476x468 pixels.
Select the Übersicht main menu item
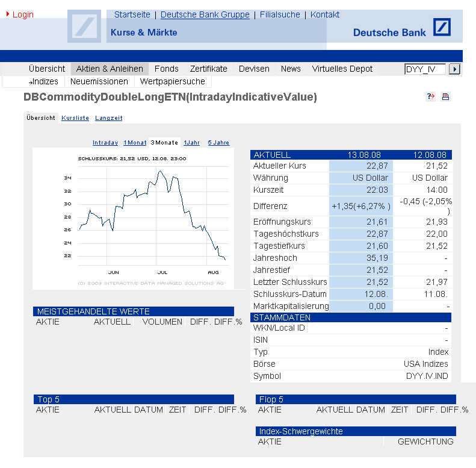tap(47, 69)
